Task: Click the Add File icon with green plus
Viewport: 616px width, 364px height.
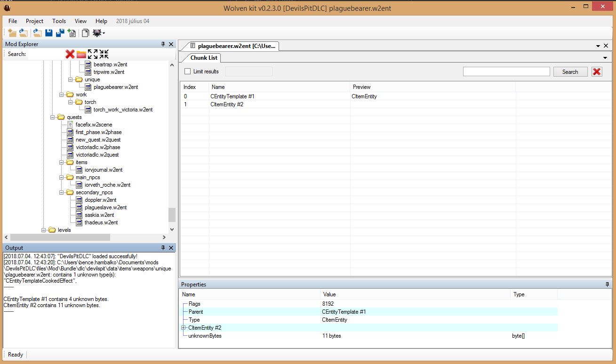Action: (x=72, y=32)
